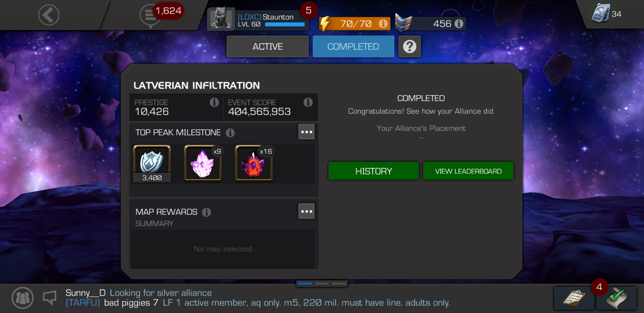644x313 pixels.
Task: Show Top Peak Milestone info
Action: click(230, 133)
